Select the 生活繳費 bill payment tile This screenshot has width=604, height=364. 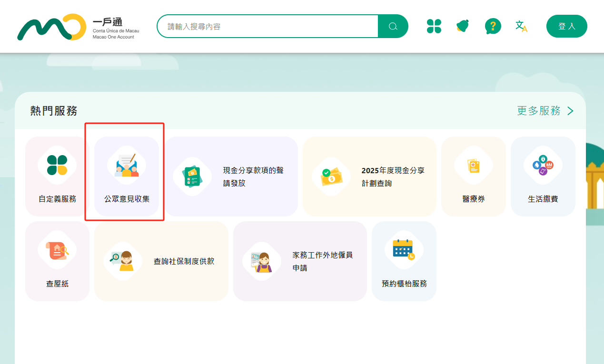tap(543, 177)
